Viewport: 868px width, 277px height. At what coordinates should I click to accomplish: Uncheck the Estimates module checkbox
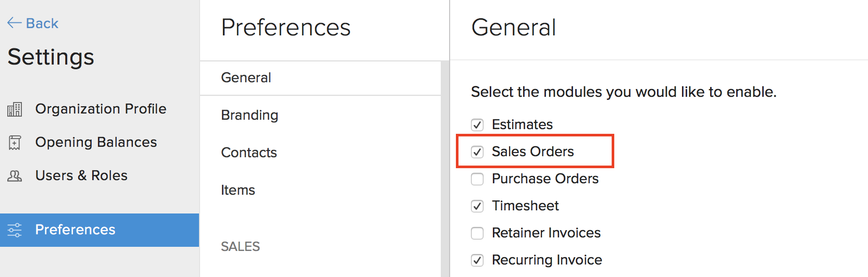477,125
